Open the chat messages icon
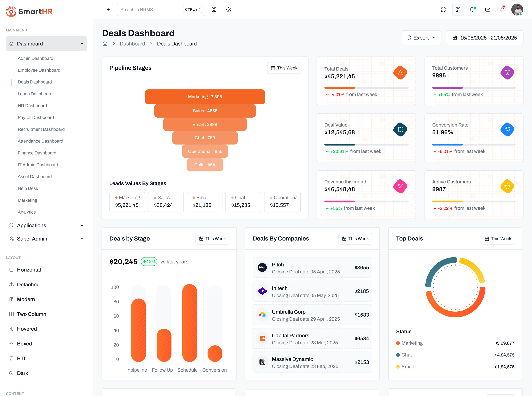Viewport: 532px width, 396px height. click(x=473, y=10)
